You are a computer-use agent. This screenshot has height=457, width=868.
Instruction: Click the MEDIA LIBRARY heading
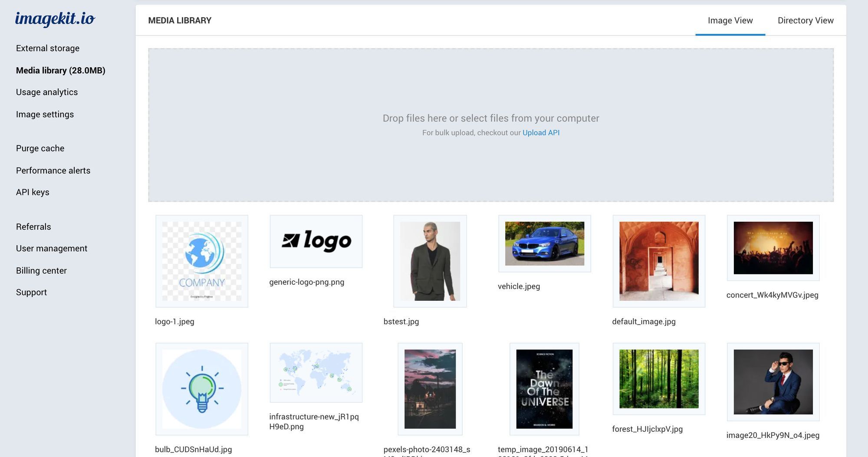point(180,20)
